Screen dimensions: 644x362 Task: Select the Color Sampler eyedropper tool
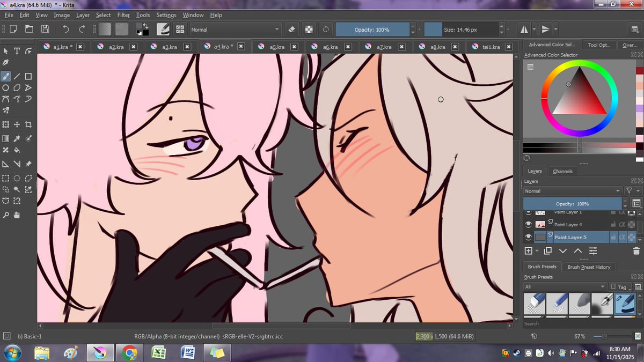tap(17, 138)
